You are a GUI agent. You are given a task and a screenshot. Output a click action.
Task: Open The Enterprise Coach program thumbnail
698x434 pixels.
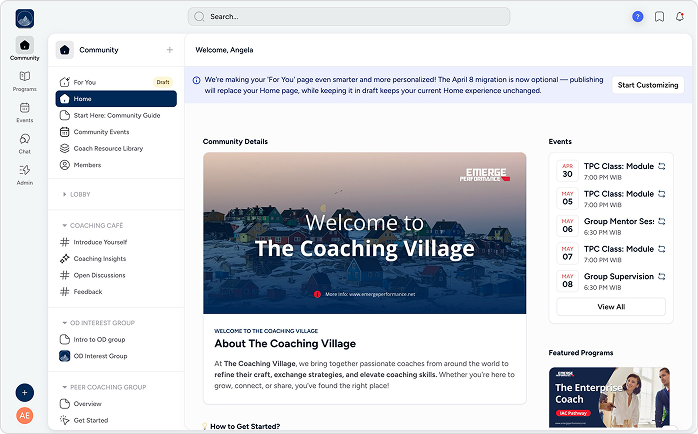coord(609,397)
